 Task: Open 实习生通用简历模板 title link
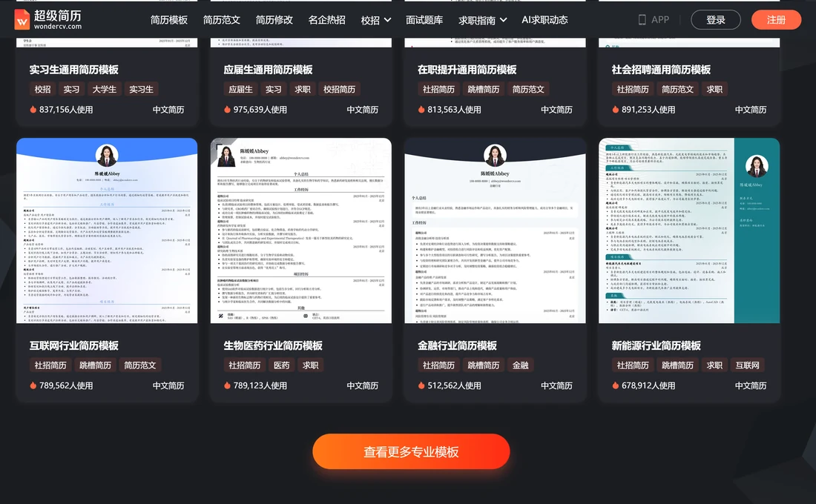click(x=74, y=70)
